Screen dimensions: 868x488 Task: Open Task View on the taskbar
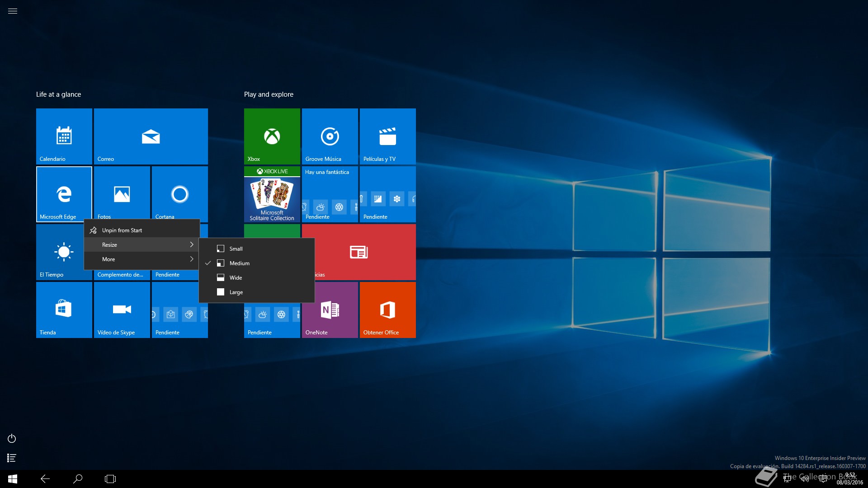coord(110,479)
